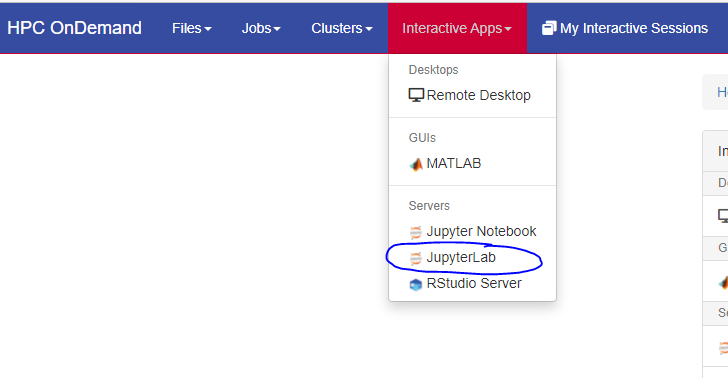Image resolution: width=728 pixels, height=378 pixels.
Task: Collapse the Interactive Apps dropdown
Action: point(457,28)
